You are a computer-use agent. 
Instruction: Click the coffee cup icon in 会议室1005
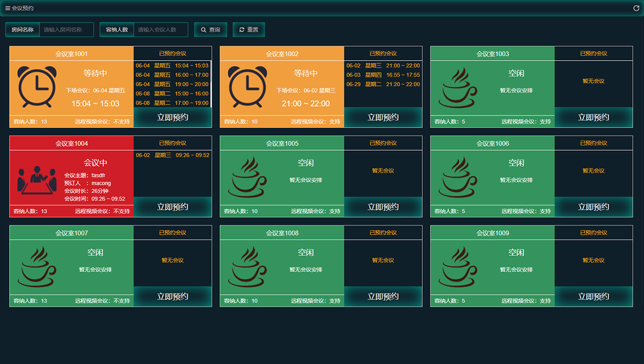pos(247,176)
